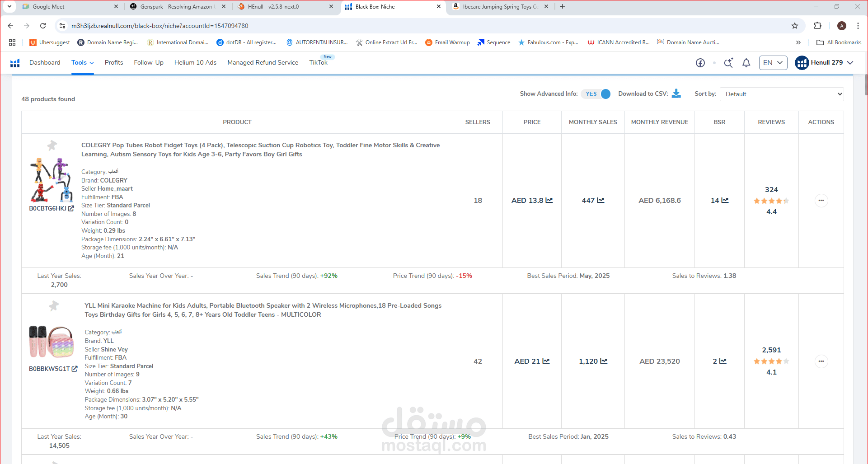Viewport: 868px width, 464px height.
Task: Open the Profits menu item
Action: pos(114,63)
